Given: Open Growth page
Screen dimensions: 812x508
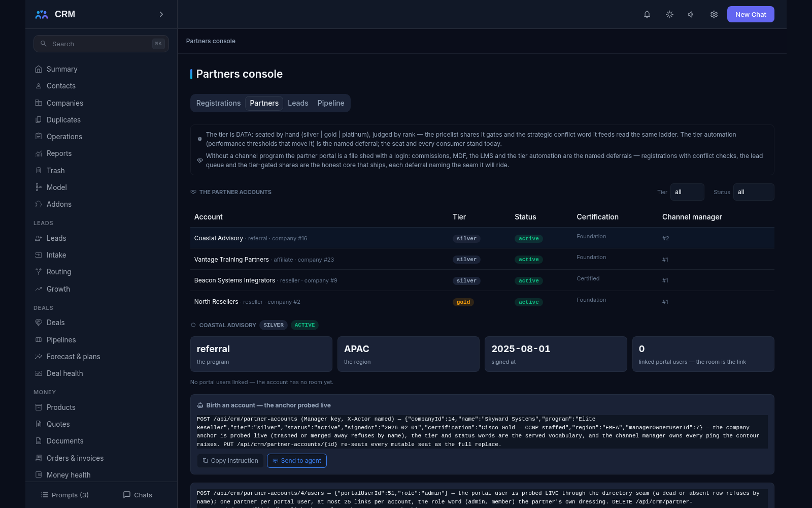Looking at the screenshot, I should (x=101, y=289).
